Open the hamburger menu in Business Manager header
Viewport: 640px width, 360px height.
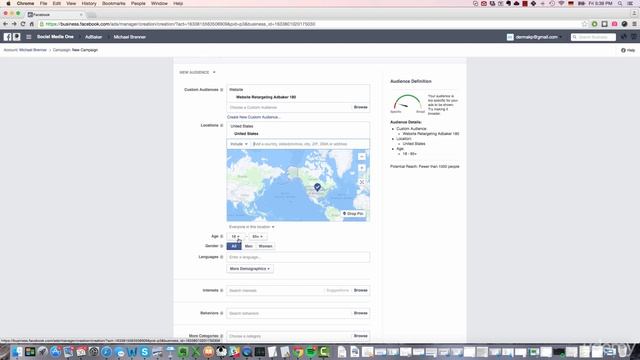click(29, 37)
